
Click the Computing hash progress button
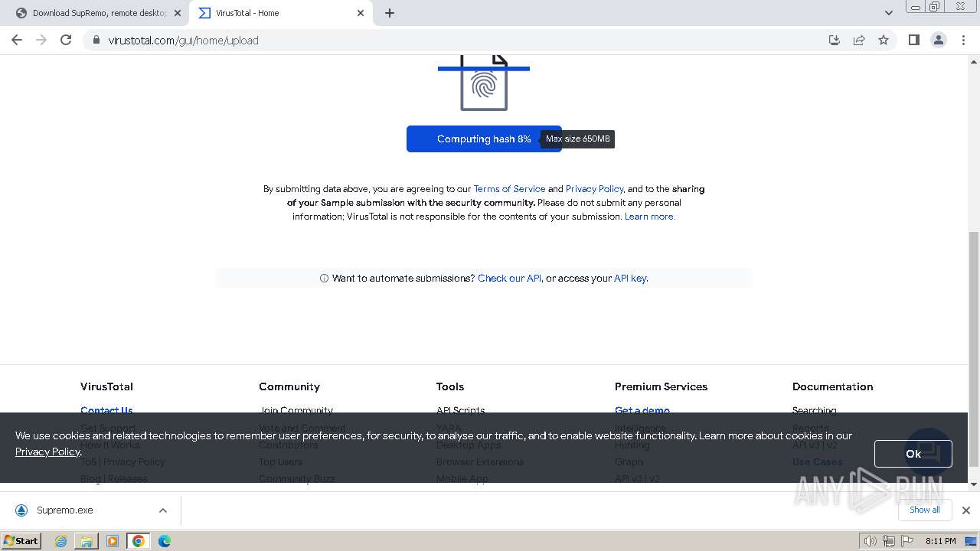click(x=484, y=139)
